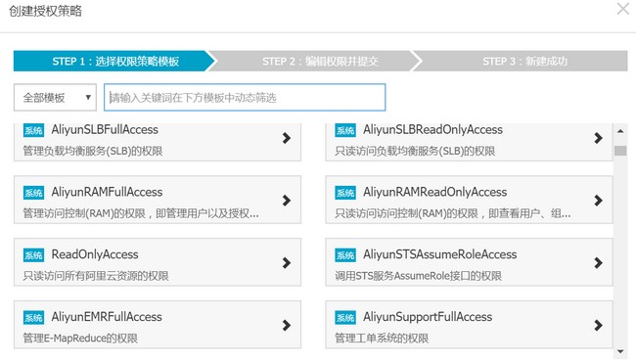Viewport: 636px width, 364px height.
Task: Click the scrollbar down arrow
Action: coord(620,351)
